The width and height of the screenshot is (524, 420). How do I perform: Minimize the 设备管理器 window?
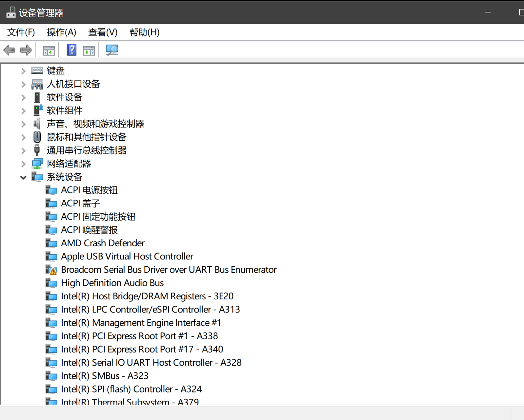[488, 12]
